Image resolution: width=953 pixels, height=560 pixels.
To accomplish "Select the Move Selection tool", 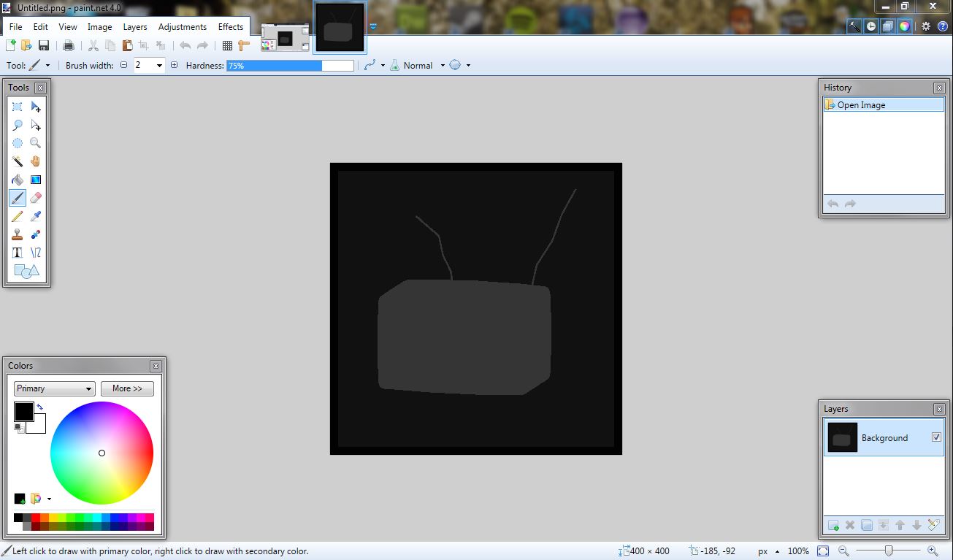I will coord(36,125).
